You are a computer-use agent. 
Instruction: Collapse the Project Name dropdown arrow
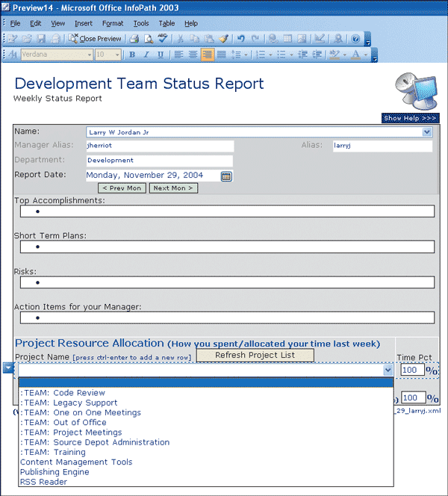coord(388,370)
